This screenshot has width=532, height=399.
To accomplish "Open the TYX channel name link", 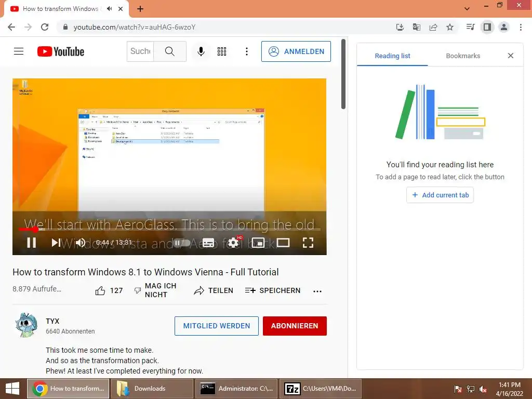I will coord(52,321).
